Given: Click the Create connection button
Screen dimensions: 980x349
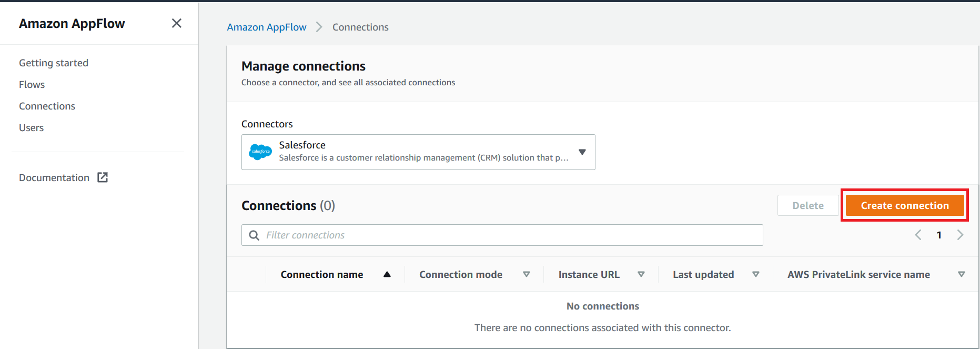Looking at the screenshot, I should click(904, 205).
